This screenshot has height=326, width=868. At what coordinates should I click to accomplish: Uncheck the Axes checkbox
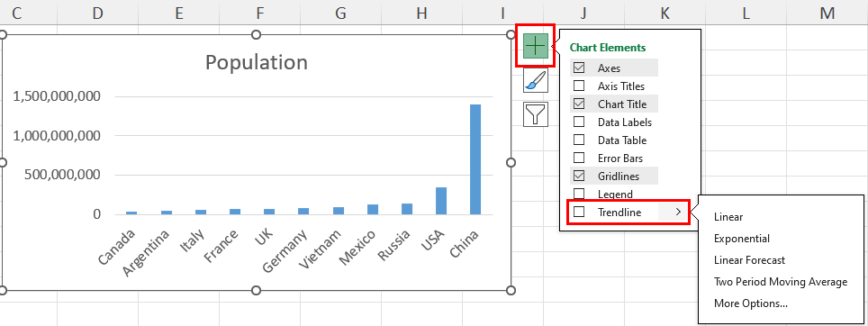pyautogui.click(x=579, y=68)
